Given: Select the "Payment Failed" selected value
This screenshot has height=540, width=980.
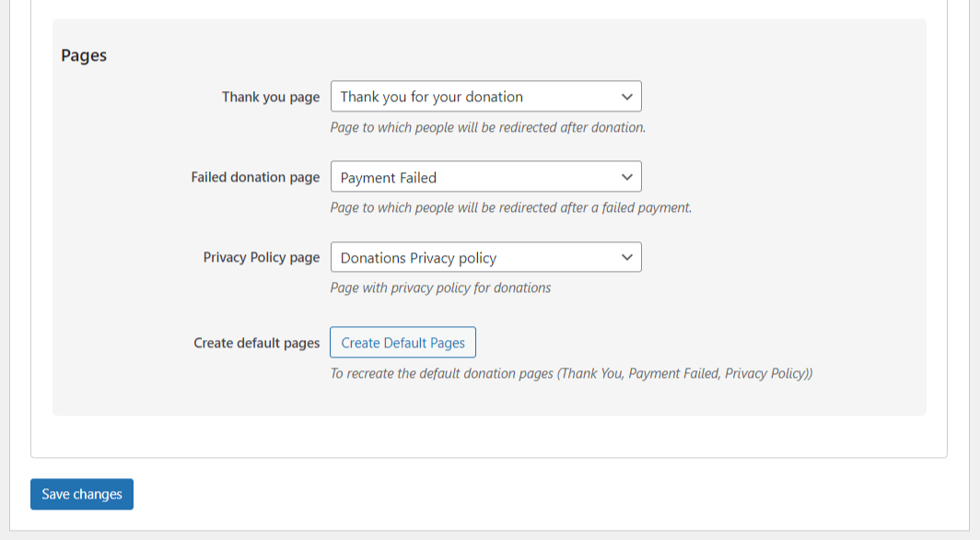Looking at the screenshot, I should coord(388,177).
